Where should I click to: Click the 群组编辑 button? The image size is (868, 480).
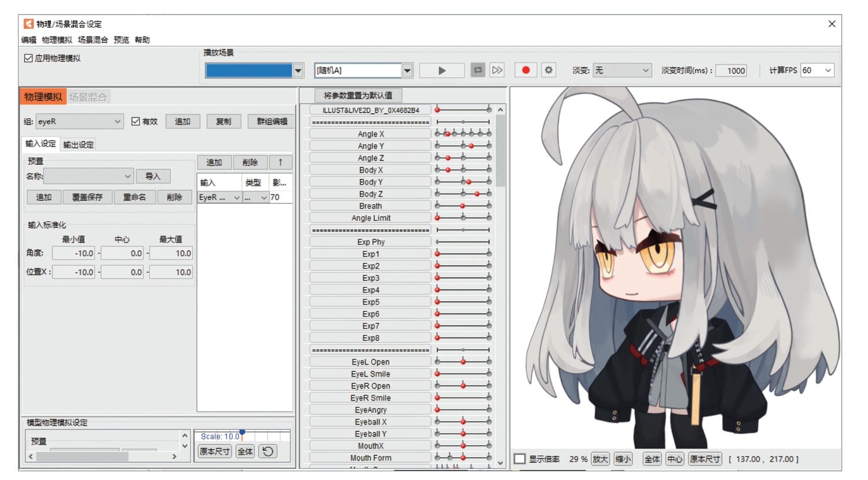(272, 122)
